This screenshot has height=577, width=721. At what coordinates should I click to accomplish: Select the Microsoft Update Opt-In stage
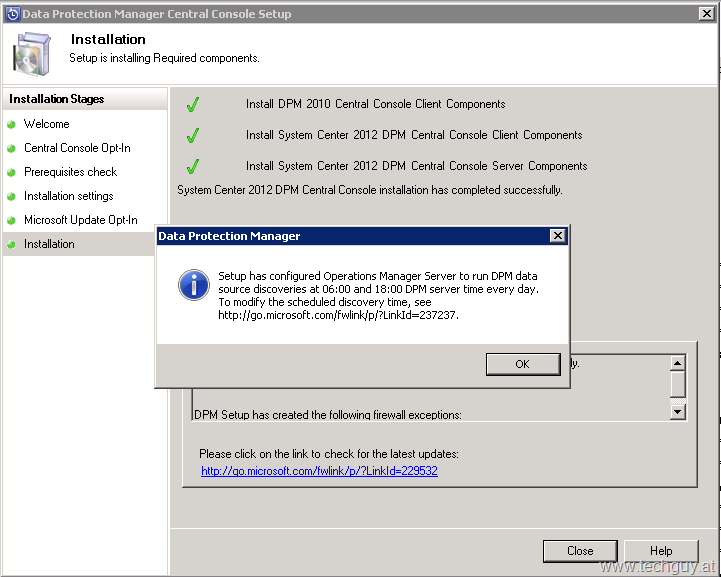80,220
